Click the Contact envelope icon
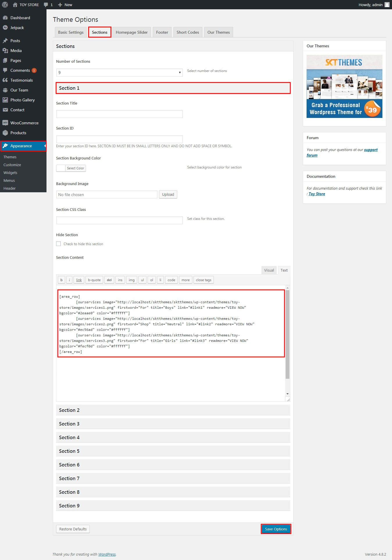This screenshot has width=392, height=560. [x=5, y=110]
